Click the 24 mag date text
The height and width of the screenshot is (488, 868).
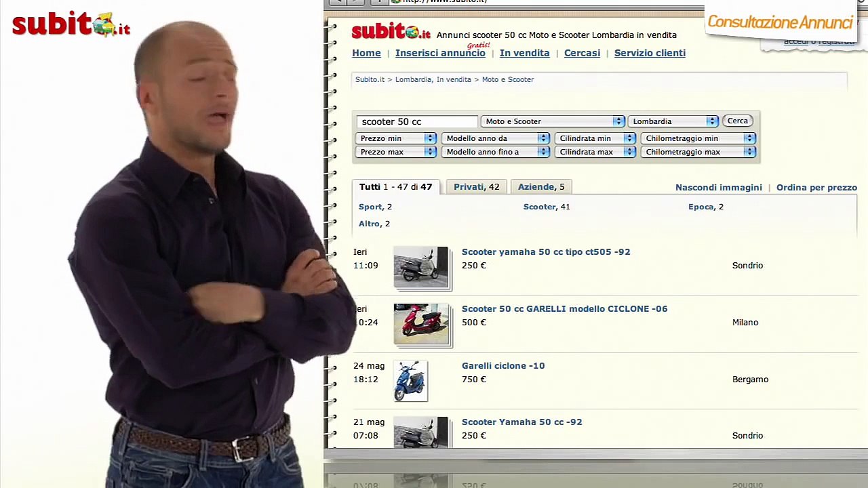pos(369,366)
